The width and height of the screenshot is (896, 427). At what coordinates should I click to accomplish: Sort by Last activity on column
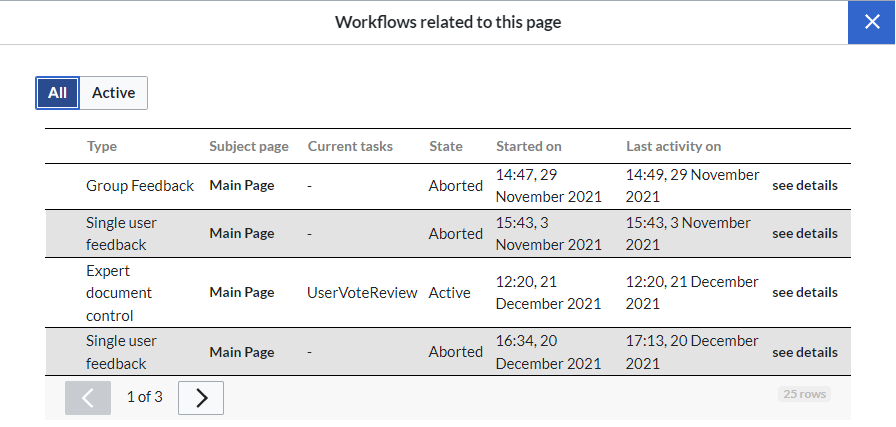pos(673,146)
